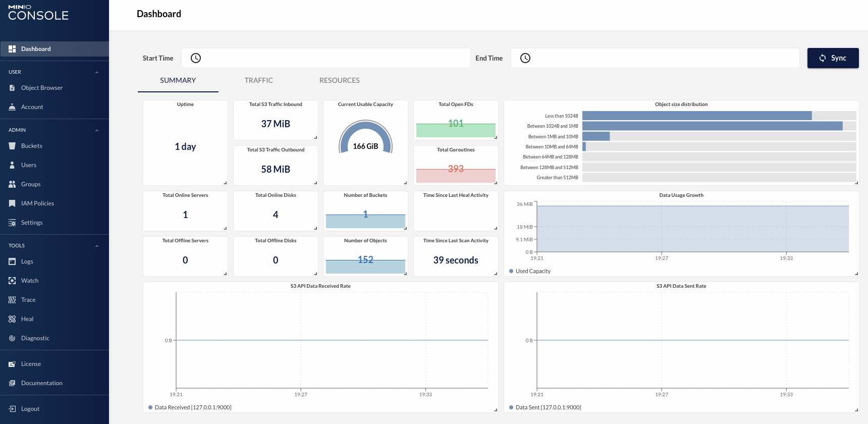
Task: Click the 'Less than 1024B' distribution bar
Action: 697,116
